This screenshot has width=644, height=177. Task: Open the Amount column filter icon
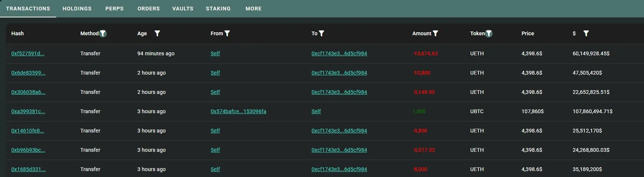(x=436, y=33)
